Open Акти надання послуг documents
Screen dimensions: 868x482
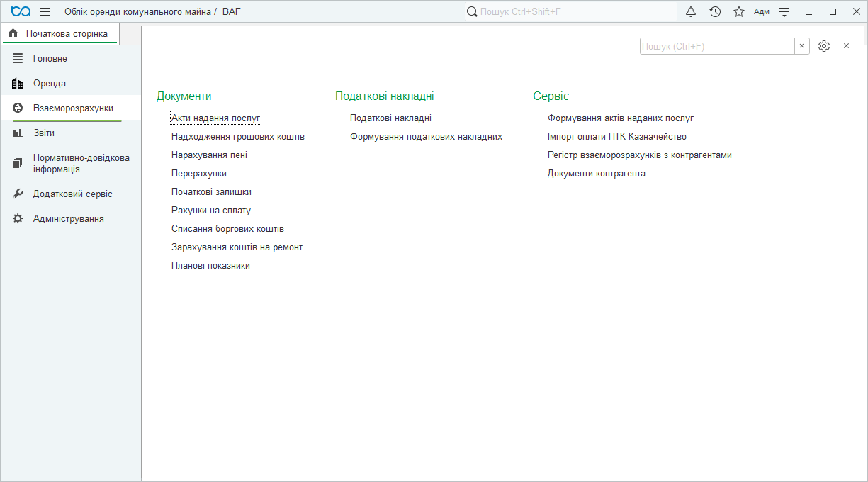216,118
